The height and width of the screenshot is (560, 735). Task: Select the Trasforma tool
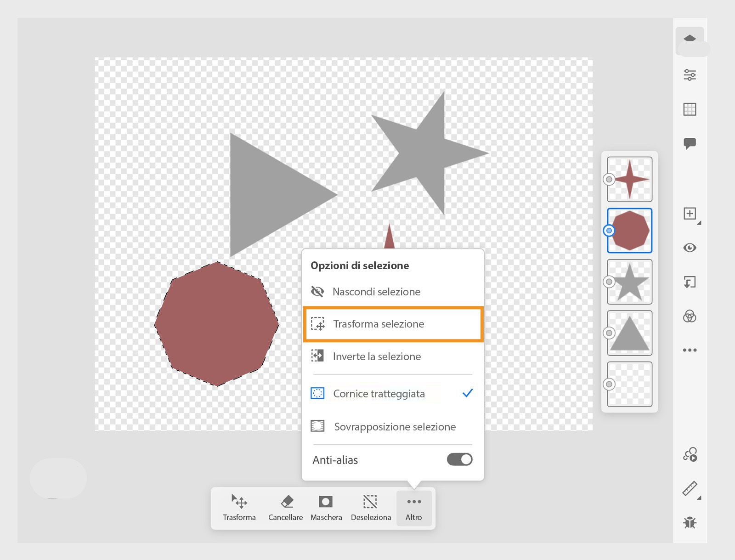coord(239,508)
